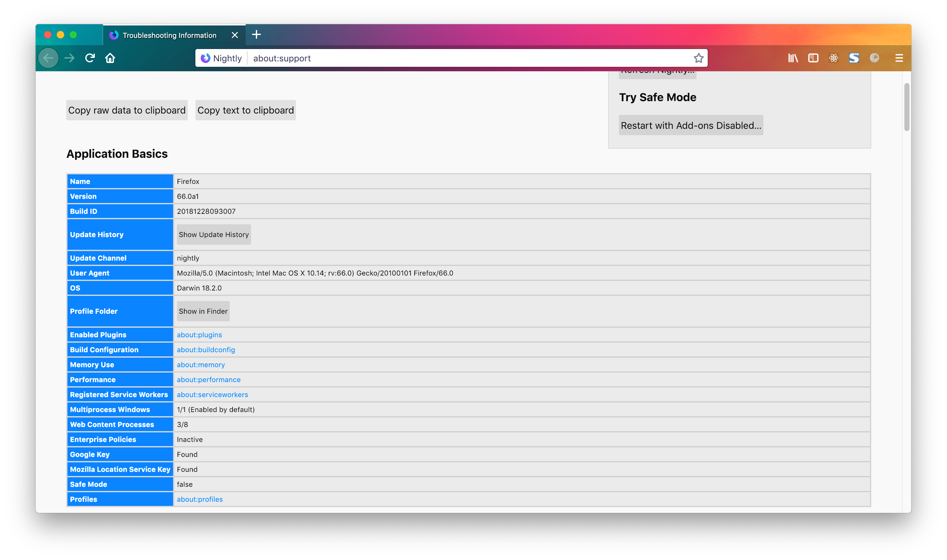Open the home page icon
Screen dimensions: 947x560
(110, 58)
